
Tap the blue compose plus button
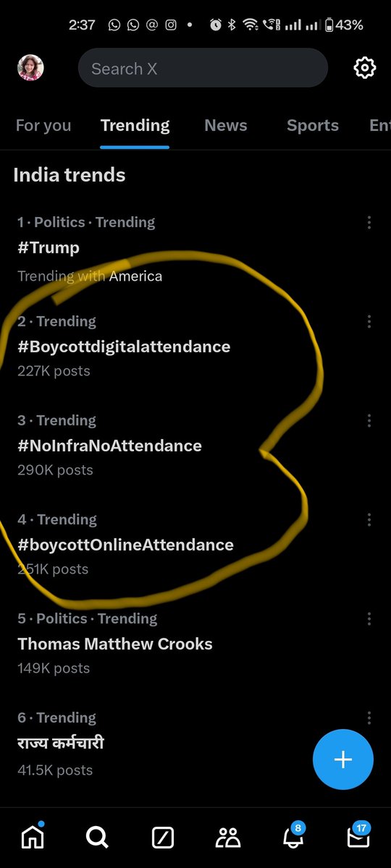pos(343,759)
